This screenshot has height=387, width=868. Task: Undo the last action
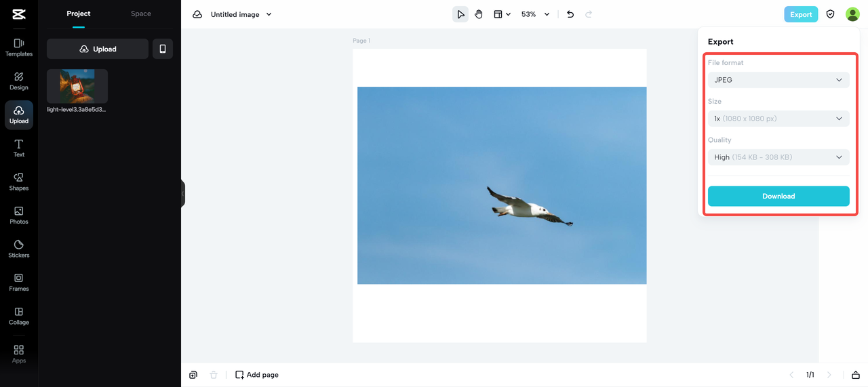pyautogui.click(x=570, y=14)
